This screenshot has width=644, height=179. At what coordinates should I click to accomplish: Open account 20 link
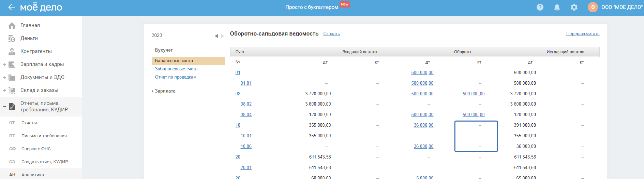click(x=238, y=157)
